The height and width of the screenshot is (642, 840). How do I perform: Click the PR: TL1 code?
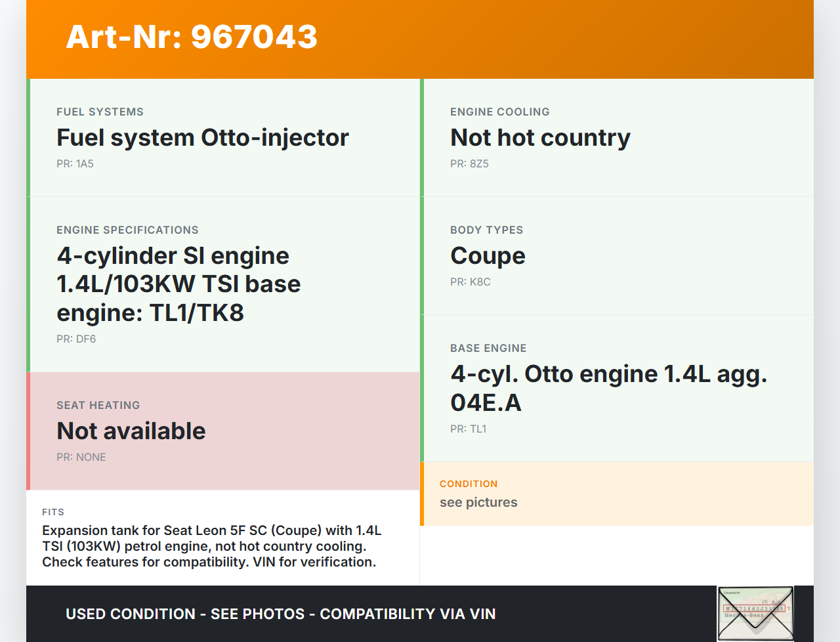468,429
